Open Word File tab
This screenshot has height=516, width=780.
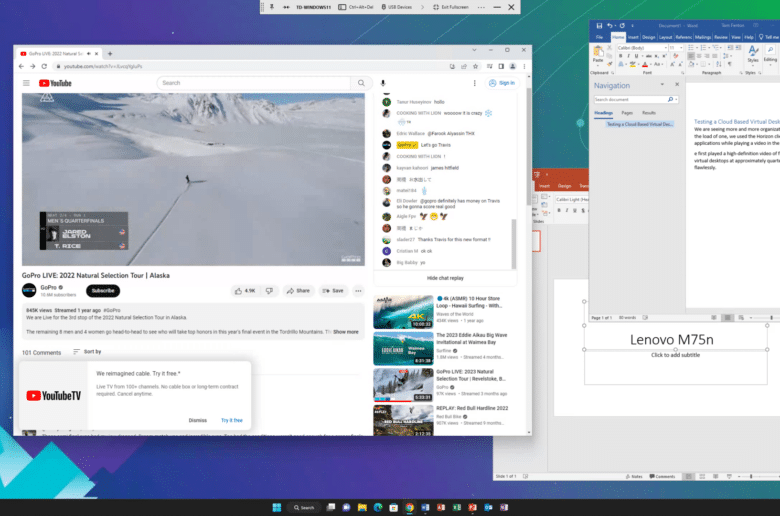coord(599,37)
